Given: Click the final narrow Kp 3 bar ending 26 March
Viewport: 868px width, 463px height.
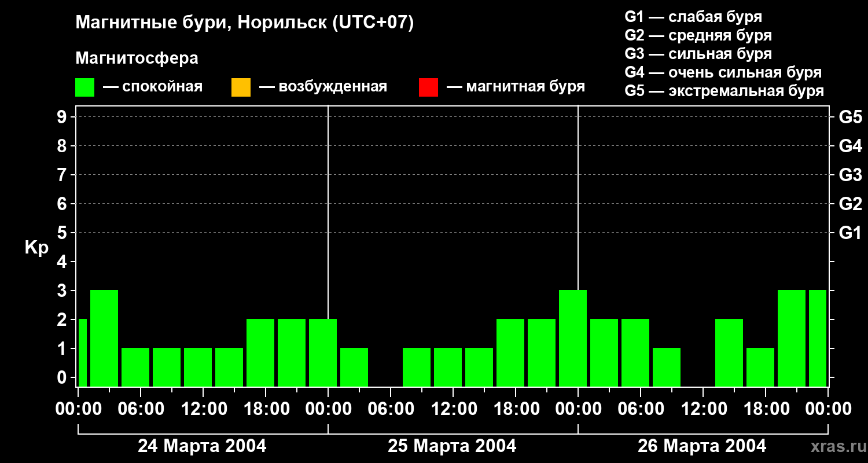Looking at the screenshot, I should [818, 338].
